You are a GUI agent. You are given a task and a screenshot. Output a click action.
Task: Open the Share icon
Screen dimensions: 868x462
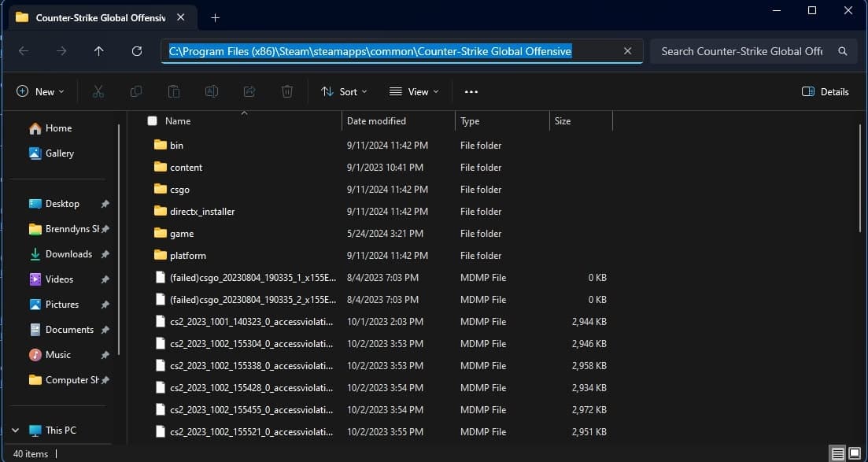tap(249, 91)
